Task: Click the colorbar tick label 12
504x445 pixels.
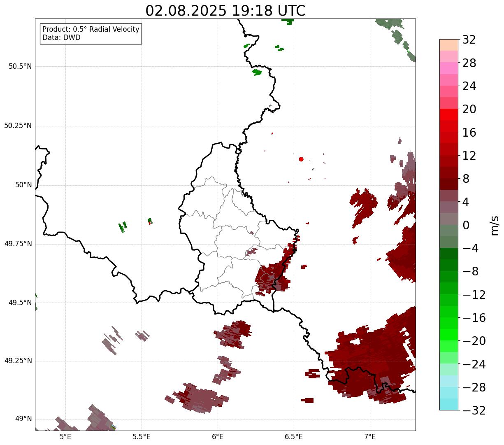Action: pyautogui.click(x=469, y=156)
